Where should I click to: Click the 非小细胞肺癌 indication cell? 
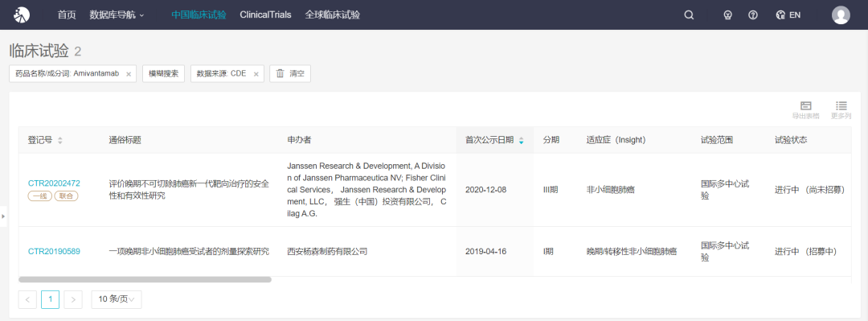coord(611,190)
